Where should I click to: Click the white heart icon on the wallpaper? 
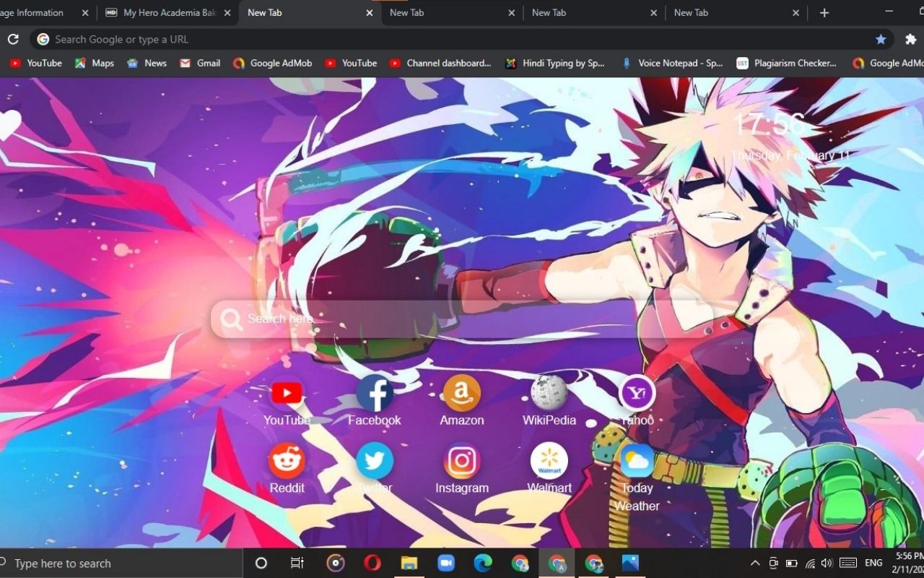pyautogui.click(x=9, y=125)
